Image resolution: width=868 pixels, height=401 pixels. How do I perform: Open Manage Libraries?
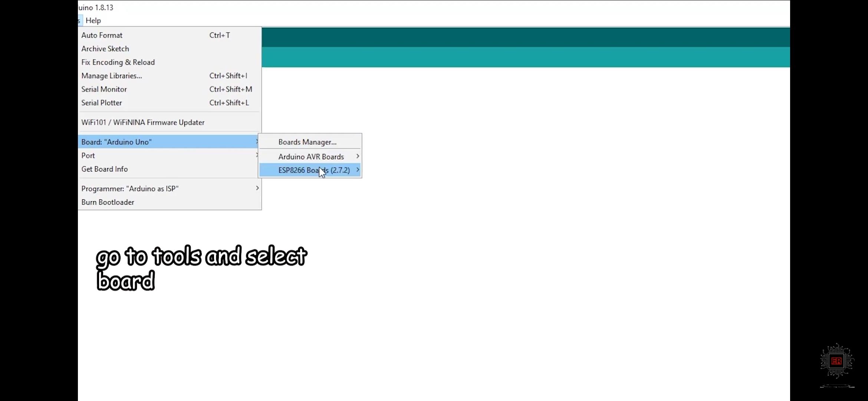112,75
